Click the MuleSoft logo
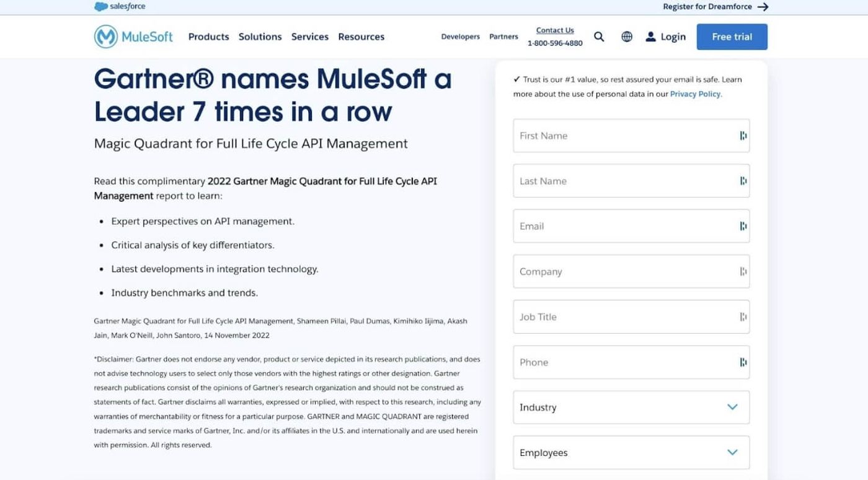Image resolution: width=868 pixels, height=480 pixels. [133, 37]
